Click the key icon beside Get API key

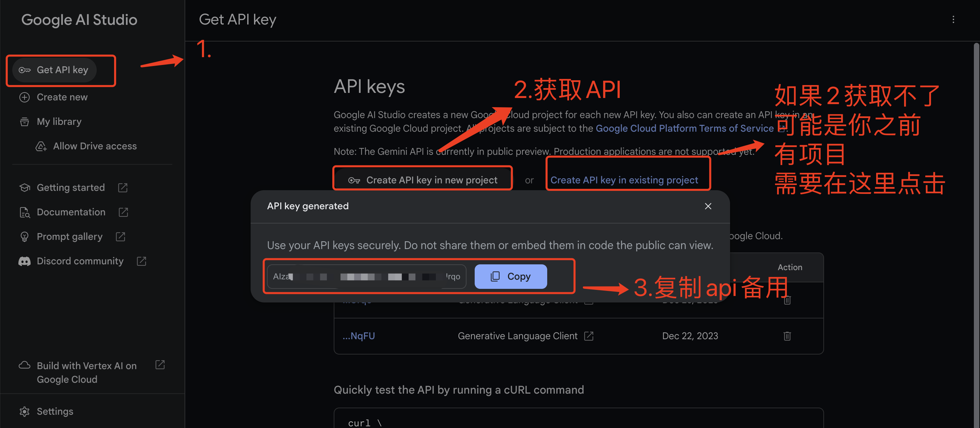click(x=25, y=70)
